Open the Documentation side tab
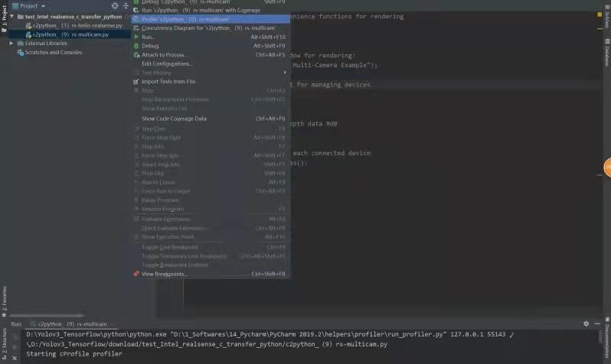This screenshot has width=611, height=364. (x=606, y=338)
